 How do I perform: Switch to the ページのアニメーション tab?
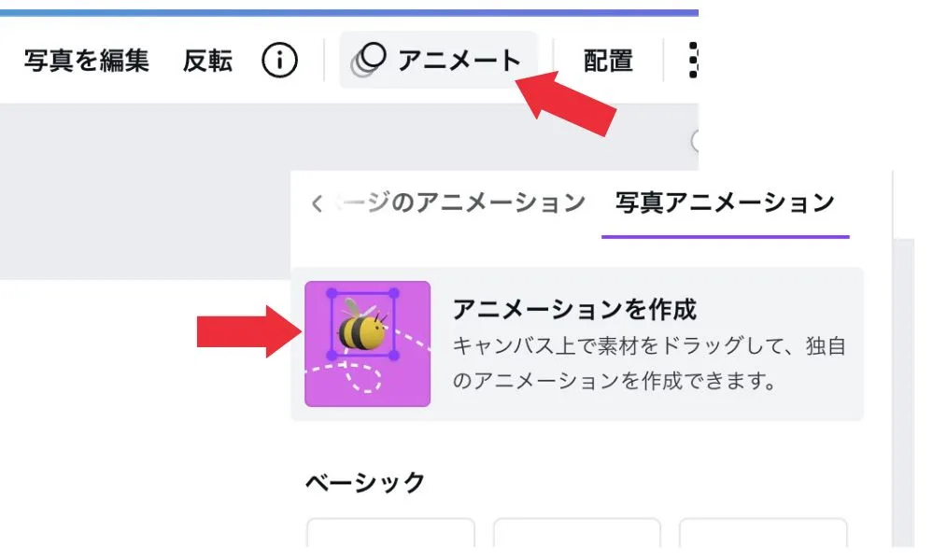coord(459,203)
